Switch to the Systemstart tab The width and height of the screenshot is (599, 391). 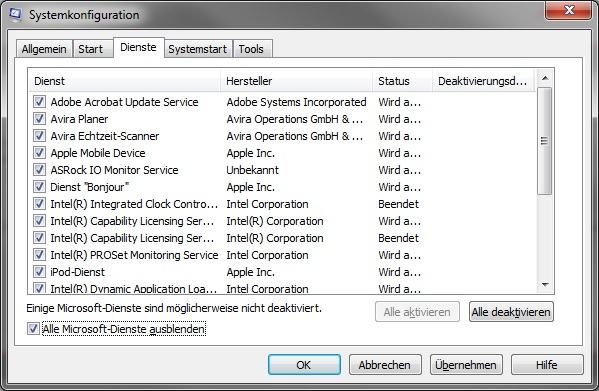(x=198, y=49)
